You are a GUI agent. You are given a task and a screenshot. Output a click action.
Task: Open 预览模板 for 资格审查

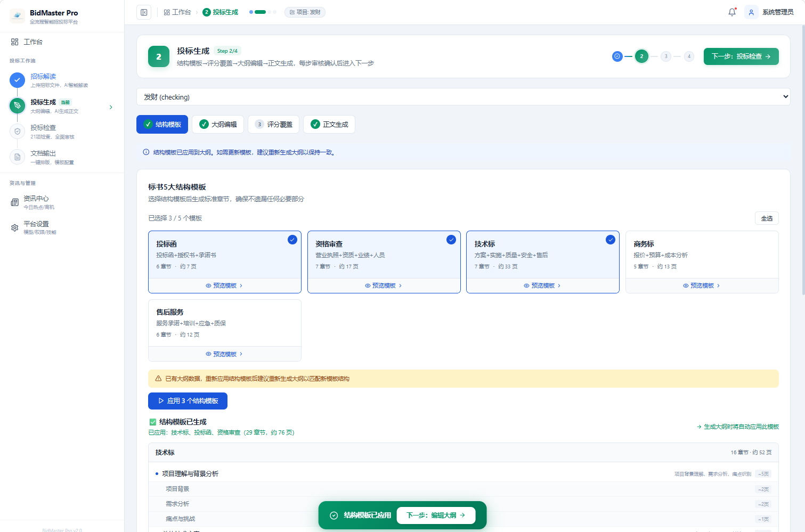384,286
